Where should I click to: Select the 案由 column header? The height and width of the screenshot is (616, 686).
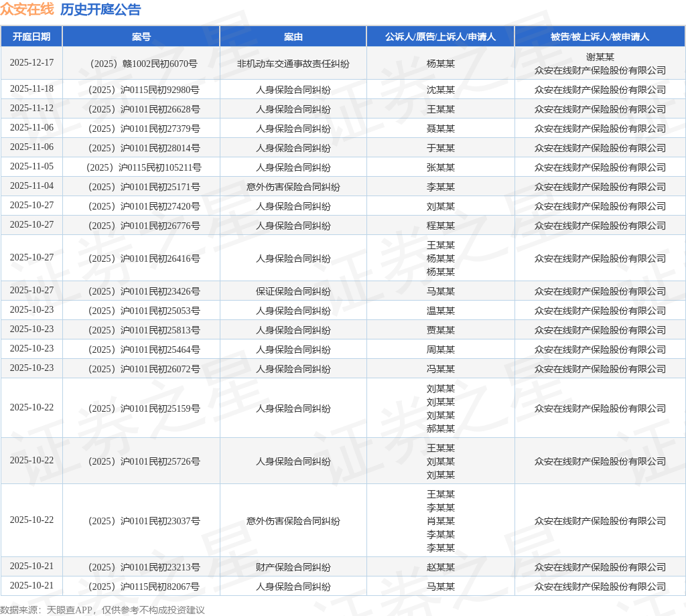(293, 37)
